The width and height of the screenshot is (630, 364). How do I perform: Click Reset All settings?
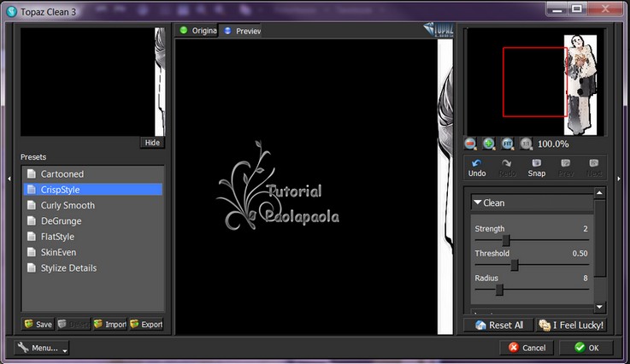[x=498, y=325]
